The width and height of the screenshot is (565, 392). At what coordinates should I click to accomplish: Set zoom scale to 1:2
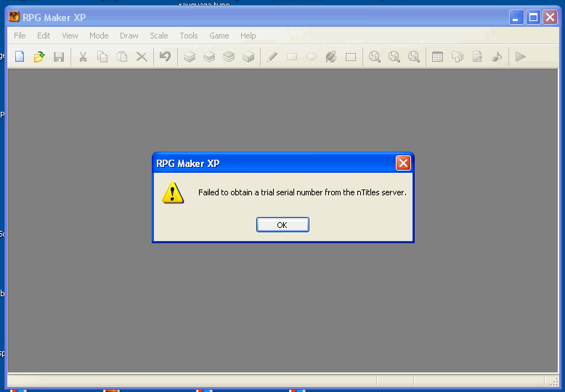394,57
